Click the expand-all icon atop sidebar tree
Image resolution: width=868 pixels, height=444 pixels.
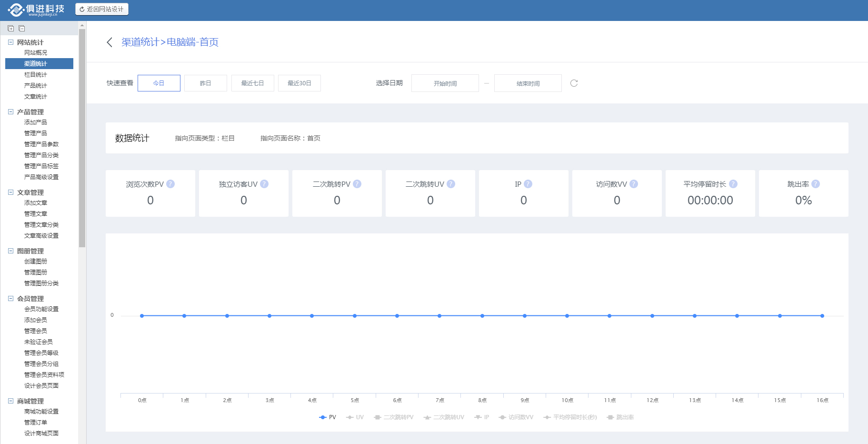point(11,29)
